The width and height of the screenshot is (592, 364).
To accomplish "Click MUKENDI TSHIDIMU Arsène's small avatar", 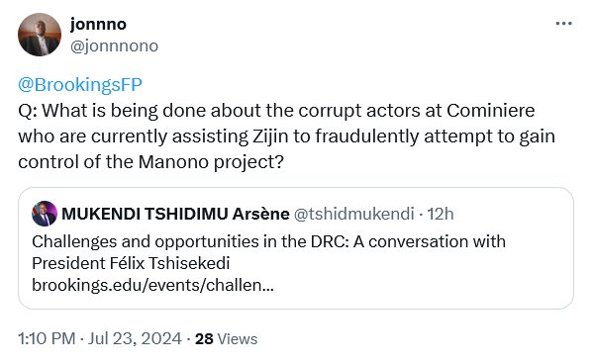I will (x=45, y=214).
